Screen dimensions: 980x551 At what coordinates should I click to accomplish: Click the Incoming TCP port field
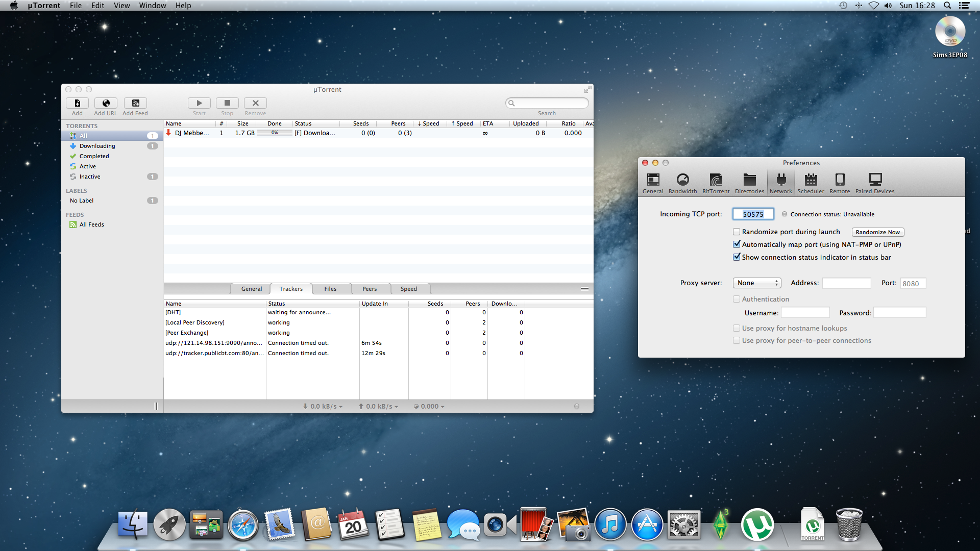pyautogui.click(x=753, y=214)
